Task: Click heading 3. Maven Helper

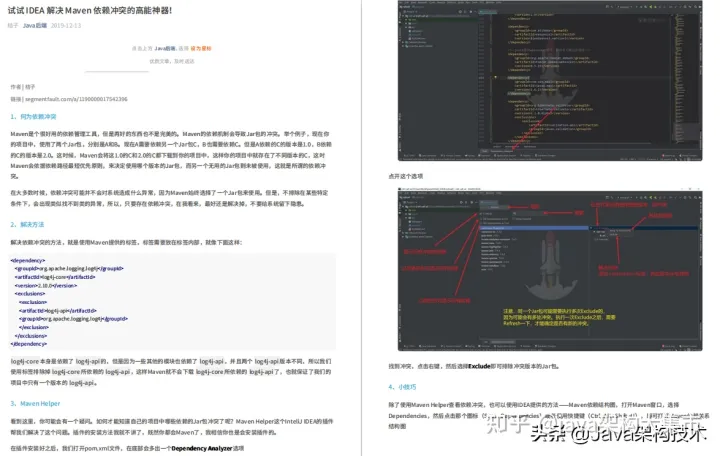Action: [x=35, y=404]
